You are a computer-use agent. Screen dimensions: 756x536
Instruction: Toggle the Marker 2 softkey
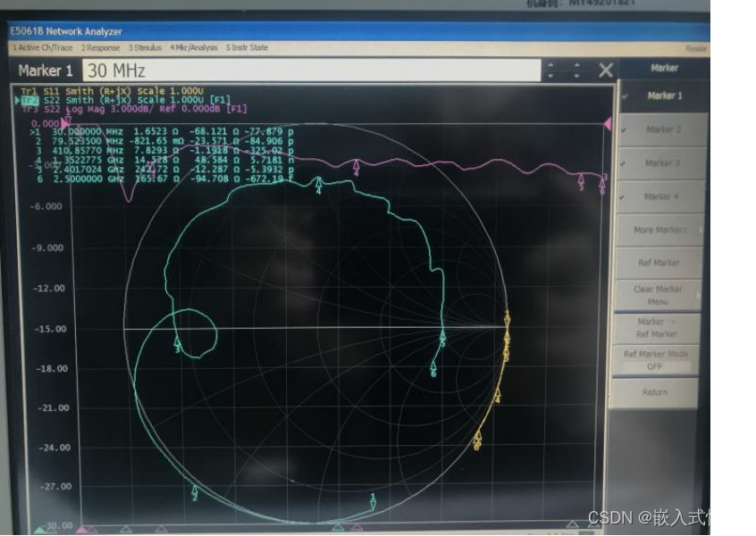pos(663,130)
